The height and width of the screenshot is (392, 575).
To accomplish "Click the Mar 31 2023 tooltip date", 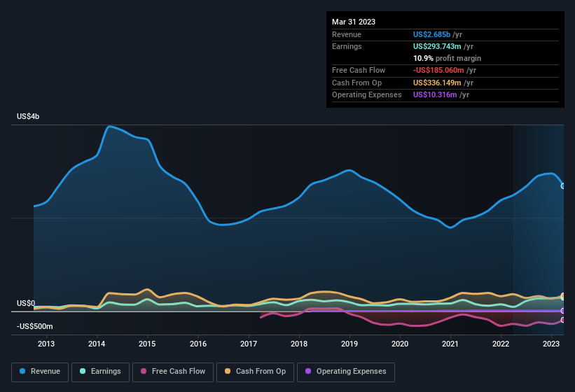I will click(x=354, y=22).
